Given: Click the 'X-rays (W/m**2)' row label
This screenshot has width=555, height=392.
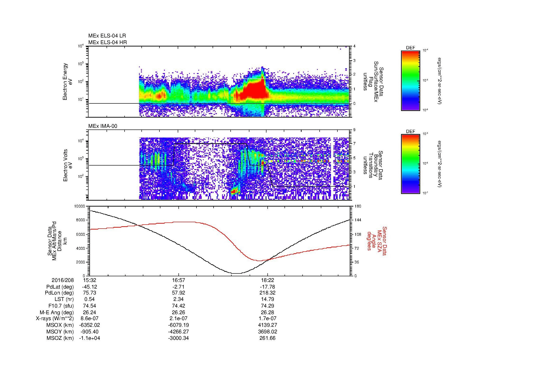Looking at the screenshot, I should [55, 318].
